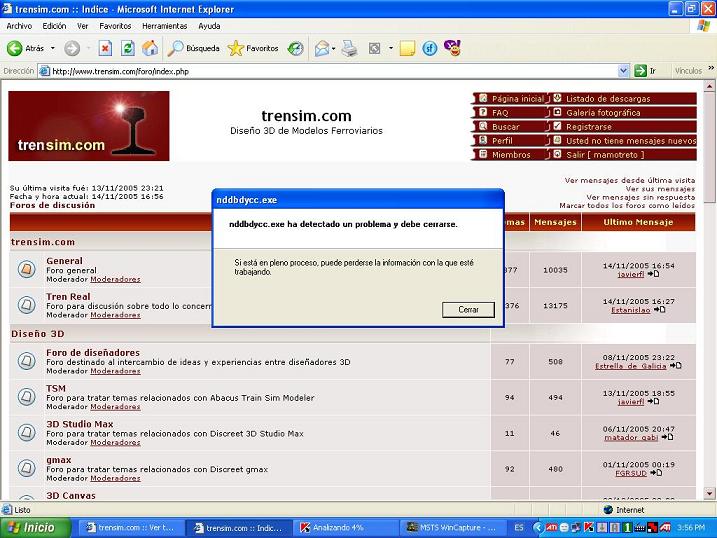The width and height of the screenshot is (717, 538).
Task: Go to the Home page icon
Action: pos(150,48)
